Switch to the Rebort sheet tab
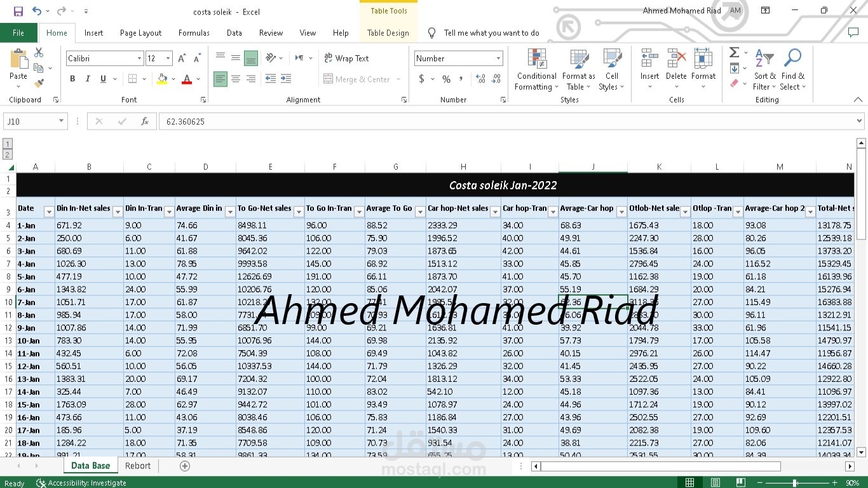 pos(138,466)
